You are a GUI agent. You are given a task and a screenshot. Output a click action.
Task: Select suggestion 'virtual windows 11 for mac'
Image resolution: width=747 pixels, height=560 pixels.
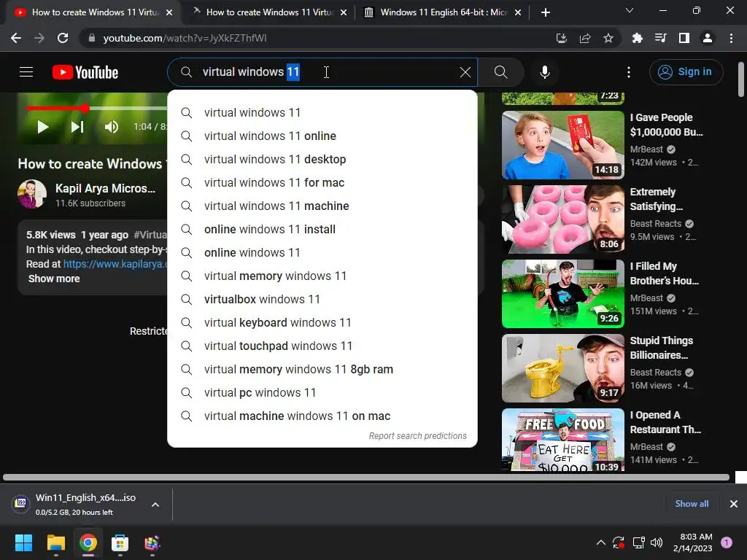coord(322,182)
